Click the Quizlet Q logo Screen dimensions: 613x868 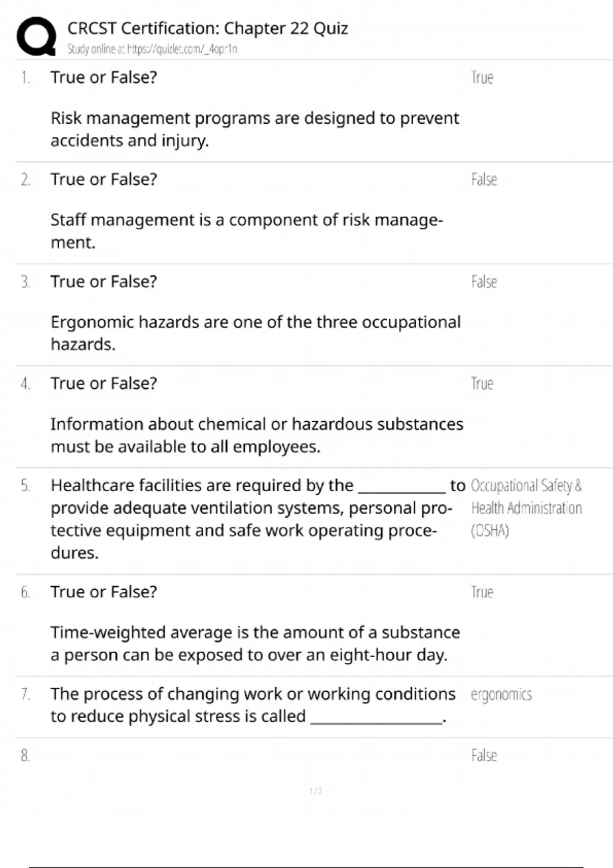(x=36, y=37)
